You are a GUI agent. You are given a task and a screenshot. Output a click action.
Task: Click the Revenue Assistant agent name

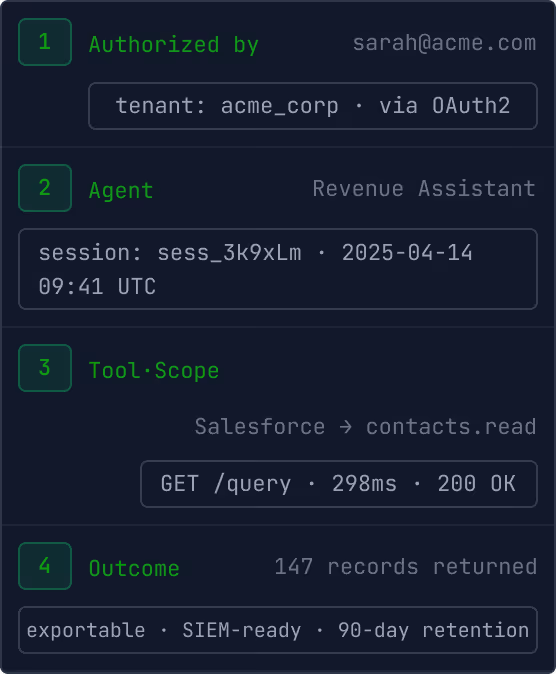tap(424, 189)
